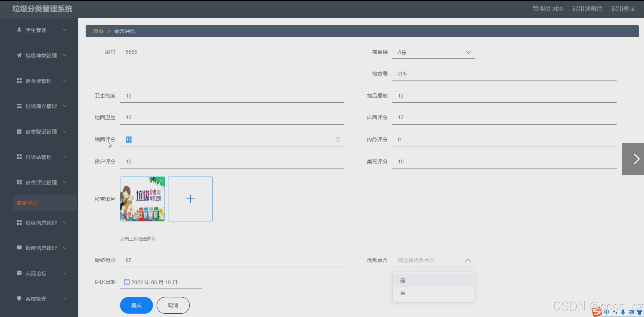
Task: Click the lightbulb icon beside 系统管理
Action: [x=19, y=298]
